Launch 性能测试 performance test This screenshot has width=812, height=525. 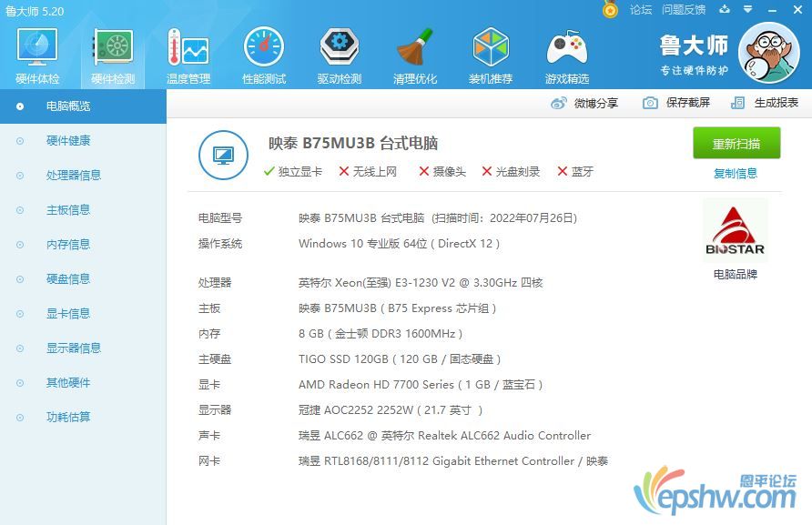point(264,56)
